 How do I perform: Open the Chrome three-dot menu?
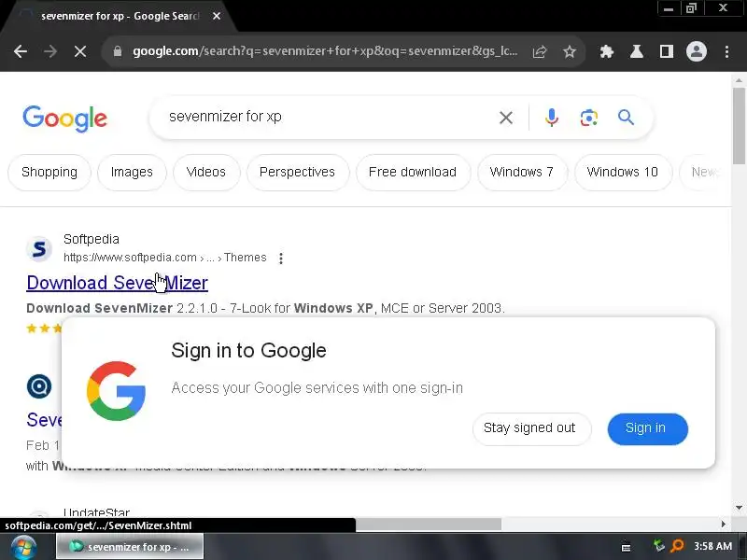(726, 51)
